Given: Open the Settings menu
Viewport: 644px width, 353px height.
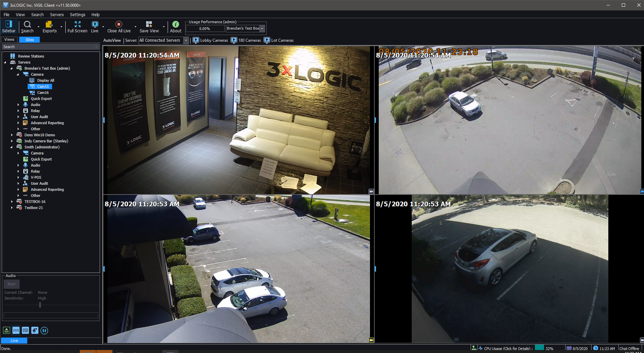Looking at the screenshot, I should (x=77, y=14).
